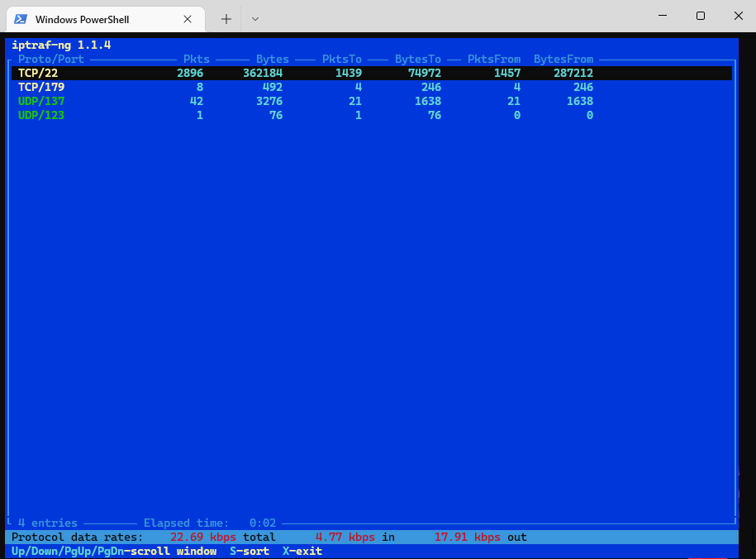
Task: Select the UDP/137 row
Action: point(372,101)
